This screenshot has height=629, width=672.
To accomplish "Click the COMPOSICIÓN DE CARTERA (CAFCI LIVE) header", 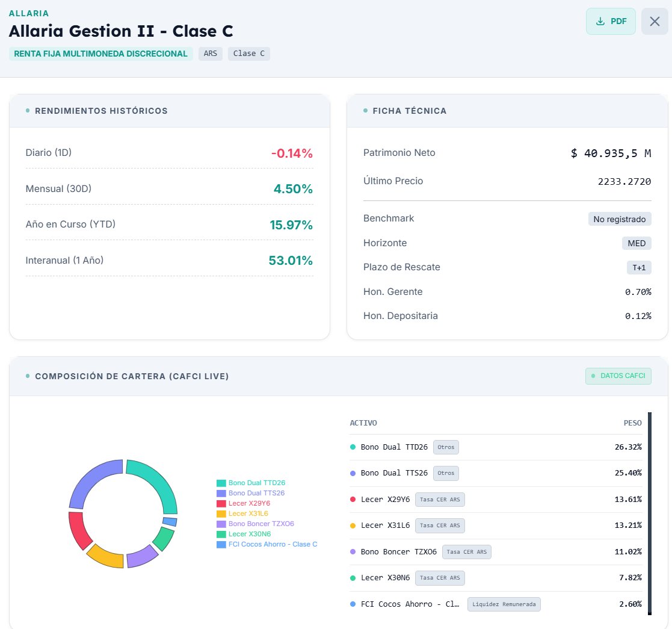I will tap(132, 376).
